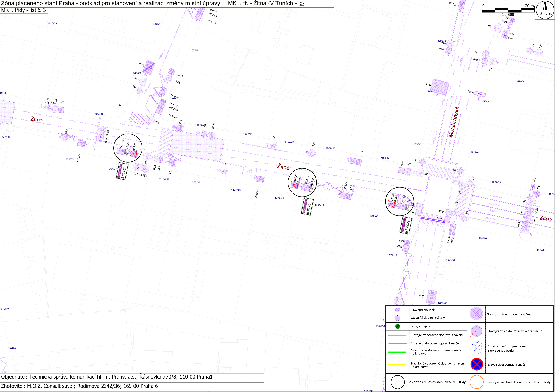Click the P2-0221 sign plate near parcel 572/46
555x392 pixels.
tap(406, 226)
